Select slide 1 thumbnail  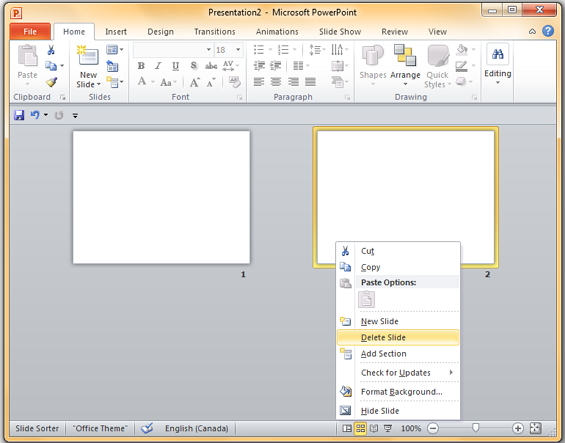pyautogui.click(x=161, y=197)
